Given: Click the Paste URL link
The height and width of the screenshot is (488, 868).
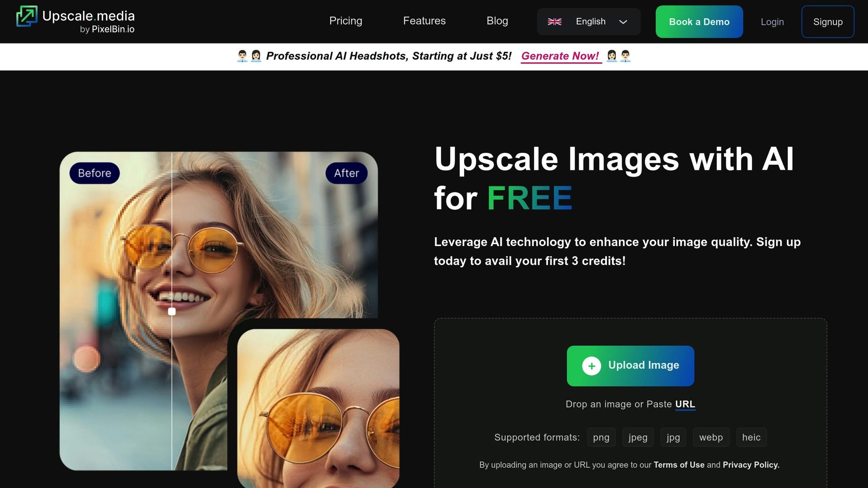Looking at the screenshot, I should click(685, 404).
